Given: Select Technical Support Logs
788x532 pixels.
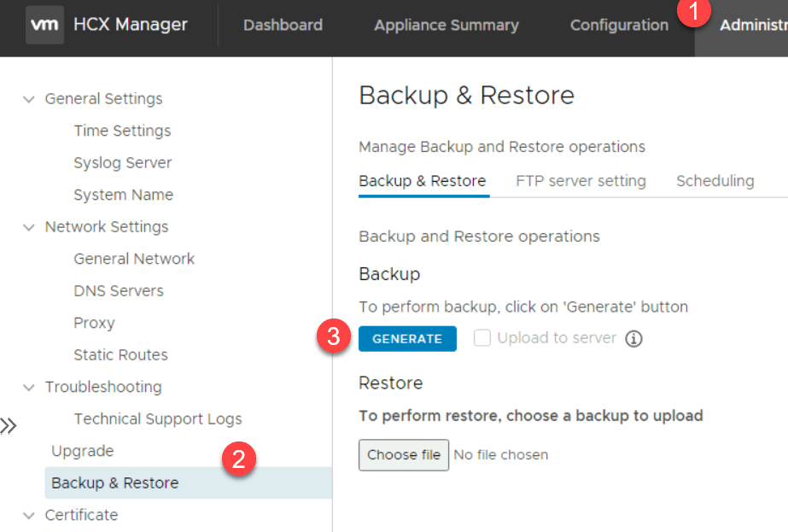Looking at the screenshot, I should 157,419.
